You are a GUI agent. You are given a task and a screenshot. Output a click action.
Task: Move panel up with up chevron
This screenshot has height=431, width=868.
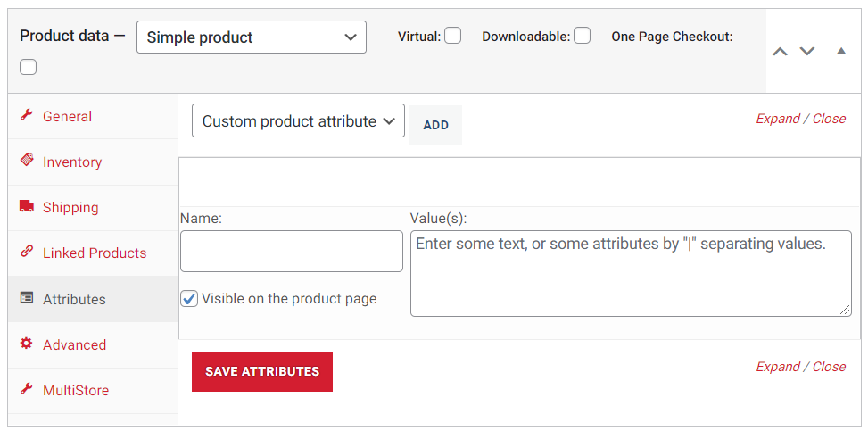(x=780, y=52)
